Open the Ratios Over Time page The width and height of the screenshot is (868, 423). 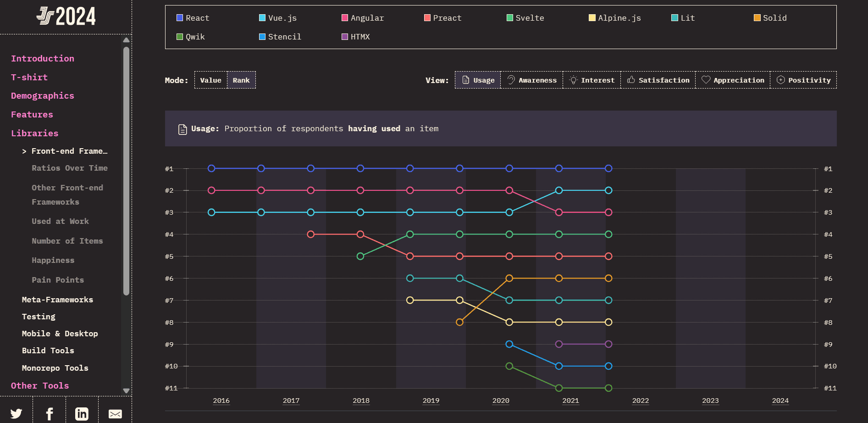(70, 168)
